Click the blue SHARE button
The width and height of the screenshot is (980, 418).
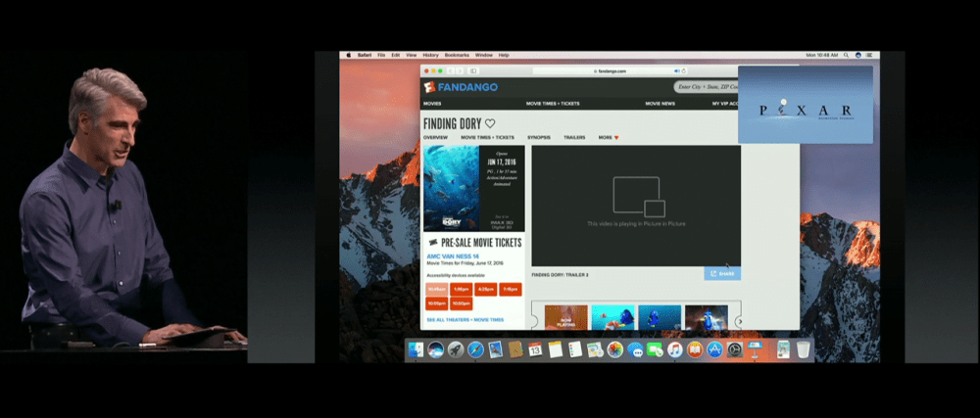[722, 273]
